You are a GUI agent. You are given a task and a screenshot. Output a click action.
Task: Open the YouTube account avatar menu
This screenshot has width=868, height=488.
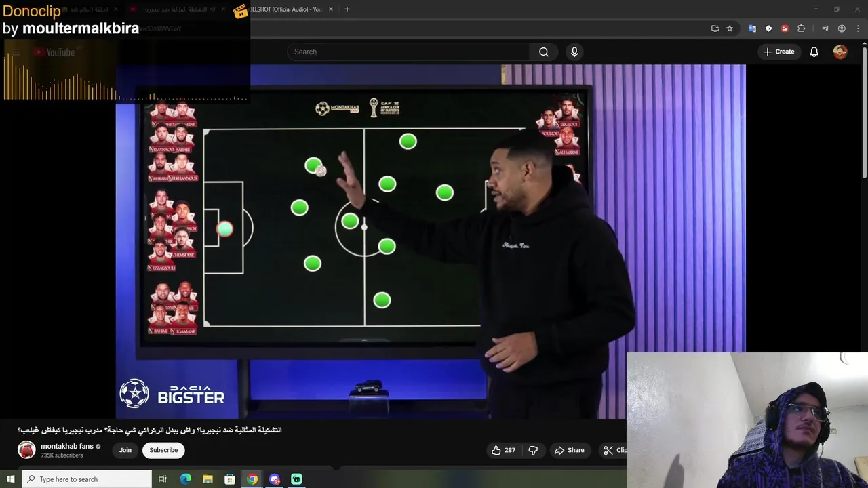tap(840, 52)
